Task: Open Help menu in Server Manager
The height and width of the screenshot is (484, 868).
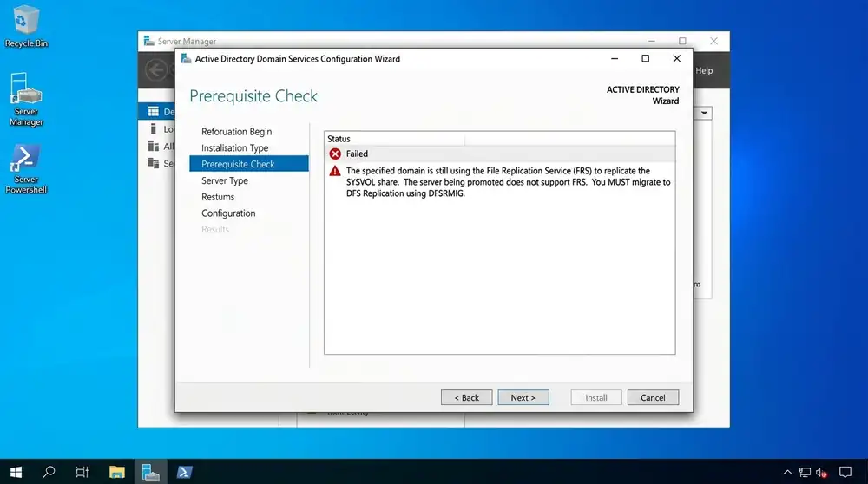Action: pyautogui.click(x=704, y=71)
